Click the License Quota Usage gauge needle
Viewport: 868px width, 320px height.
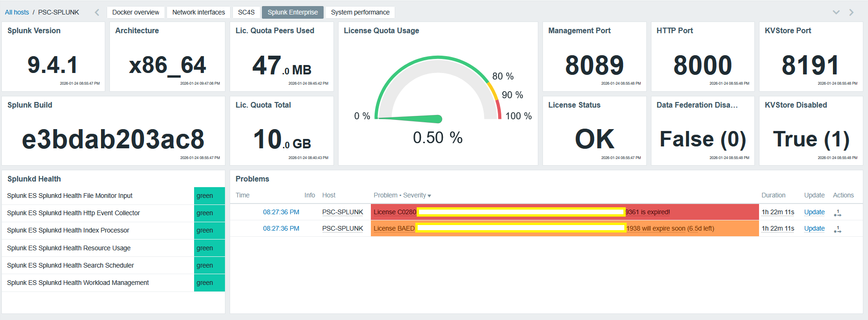pyautogui.click(x=412, y=119)
